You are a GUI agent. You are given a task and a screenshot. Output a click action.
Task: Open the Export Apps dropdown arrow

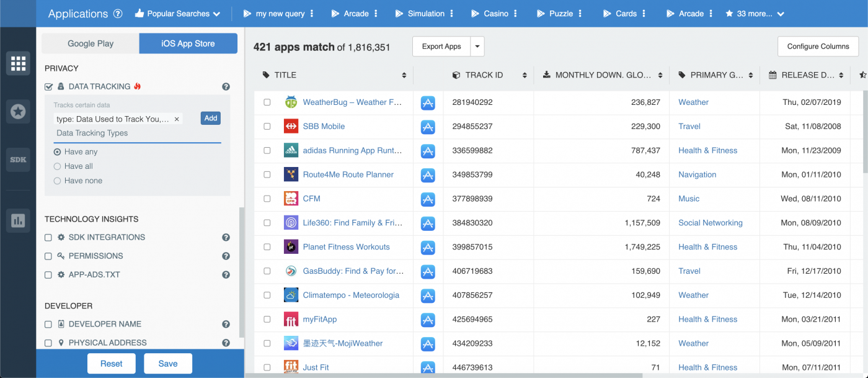click(x=477, y=47)
